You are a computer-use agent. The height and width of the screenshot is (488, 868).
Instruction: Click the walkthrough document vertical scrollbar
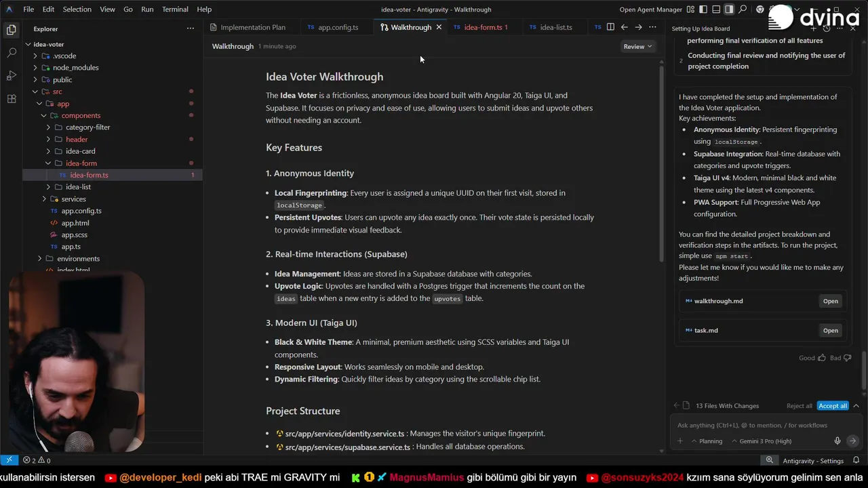(662, 163)
